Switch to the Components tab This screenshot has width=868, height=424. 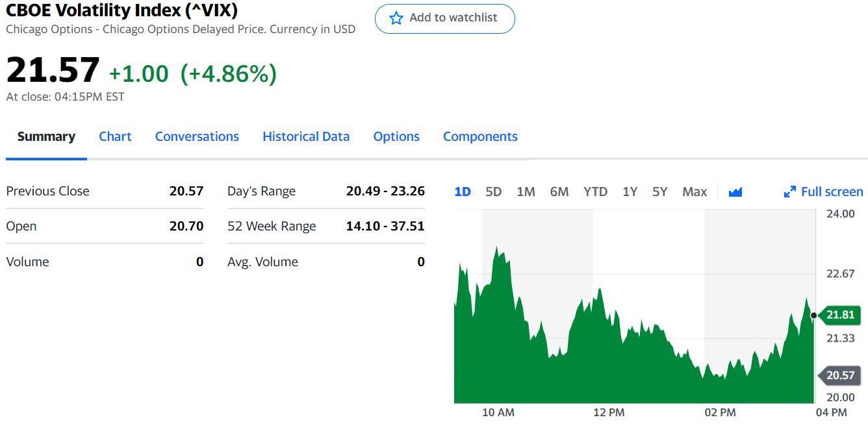[x=480, y=136]
